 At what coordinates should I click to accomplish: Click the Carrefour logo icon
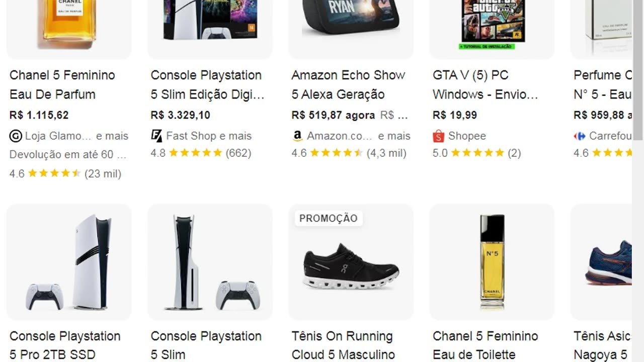point(580,136)
